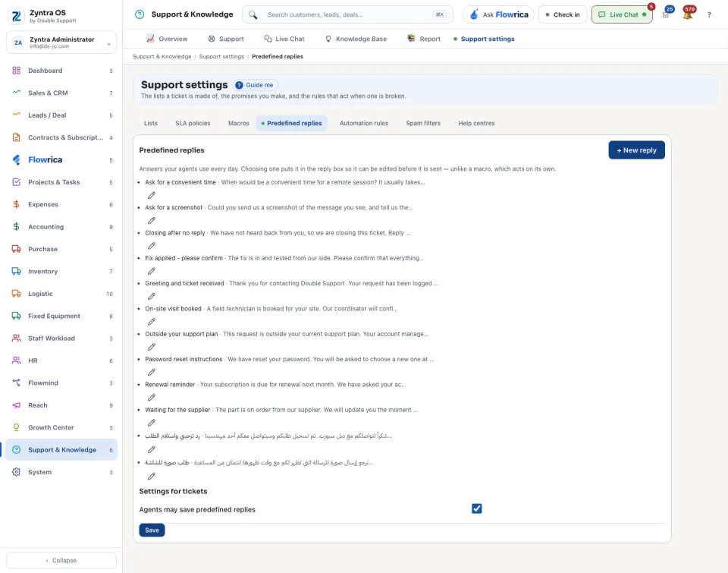Edit the 'Closing after no reply' pencil icon
Screen dimensions: 728x573
tap(152, 246)
